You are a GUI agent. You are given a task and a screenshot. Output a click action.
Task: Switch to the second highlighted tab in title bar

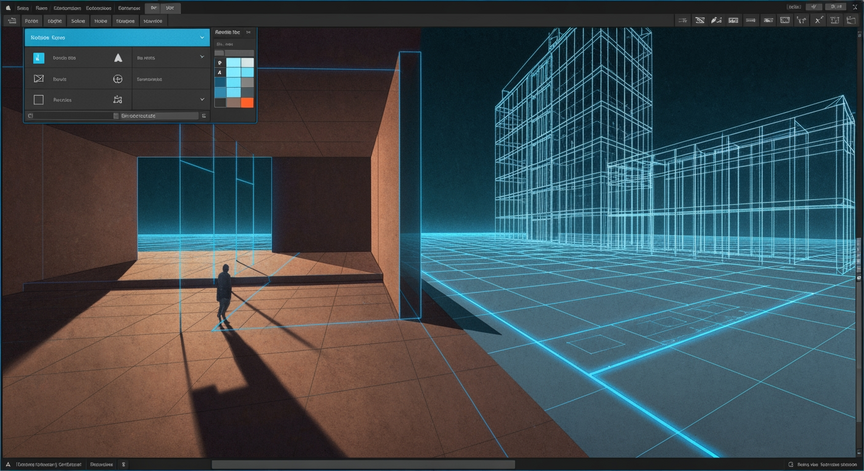(x=170, y=8)
